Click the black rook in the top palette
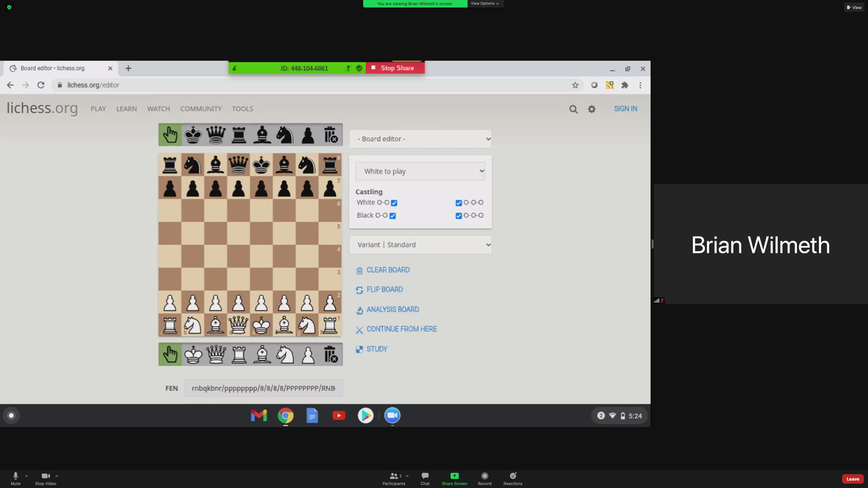Viewport: 868px width, 488px height. [x=238, y=134]
